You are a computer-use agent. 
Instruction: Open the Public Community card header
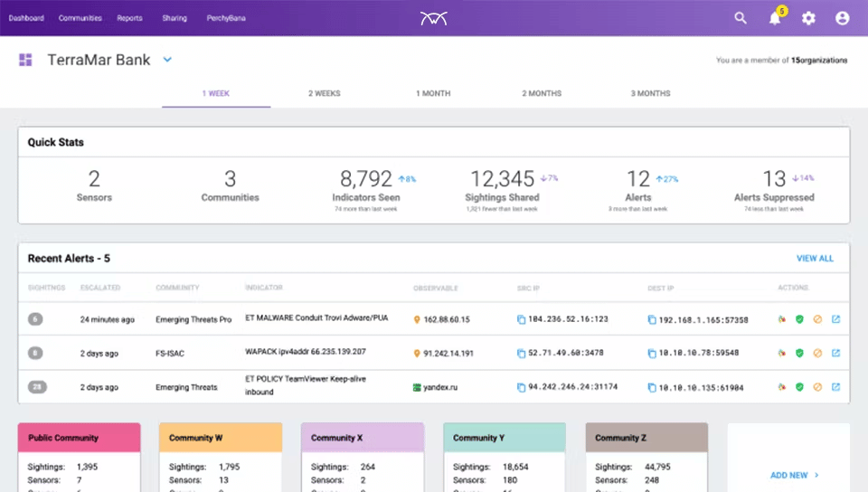tap(80, 438)
